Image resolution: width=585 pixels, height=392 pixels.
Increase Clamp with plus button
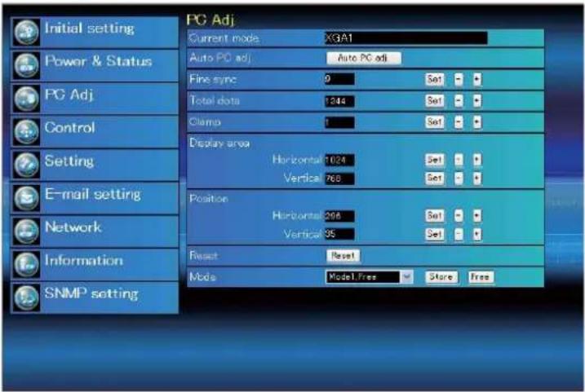pos(476,122)
